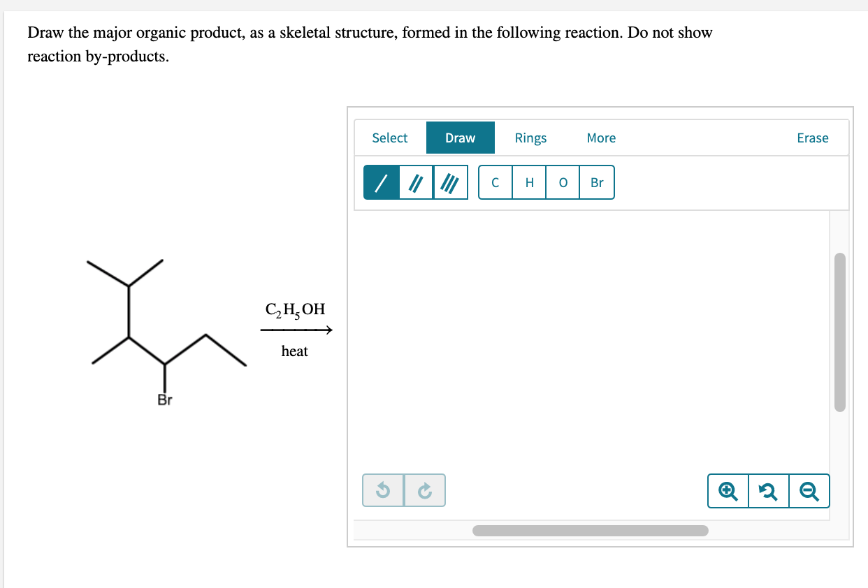Screen dimensions: 868x588
Task: Switch to the Draw tab
Action: tap(460, 138)
